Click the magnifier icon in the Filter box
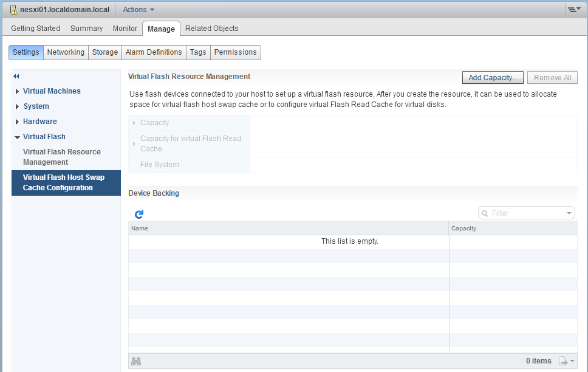Screen dimensions: 588x372 coord(485,213)
